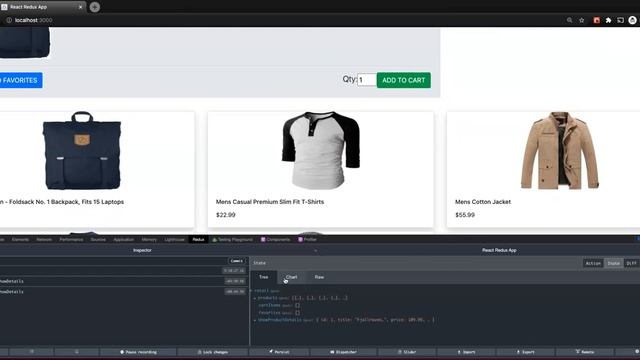Image resolution: width=640 pixels, height=360 pixels.
Task: Click the cast media icon
Action: pos(620,20)
